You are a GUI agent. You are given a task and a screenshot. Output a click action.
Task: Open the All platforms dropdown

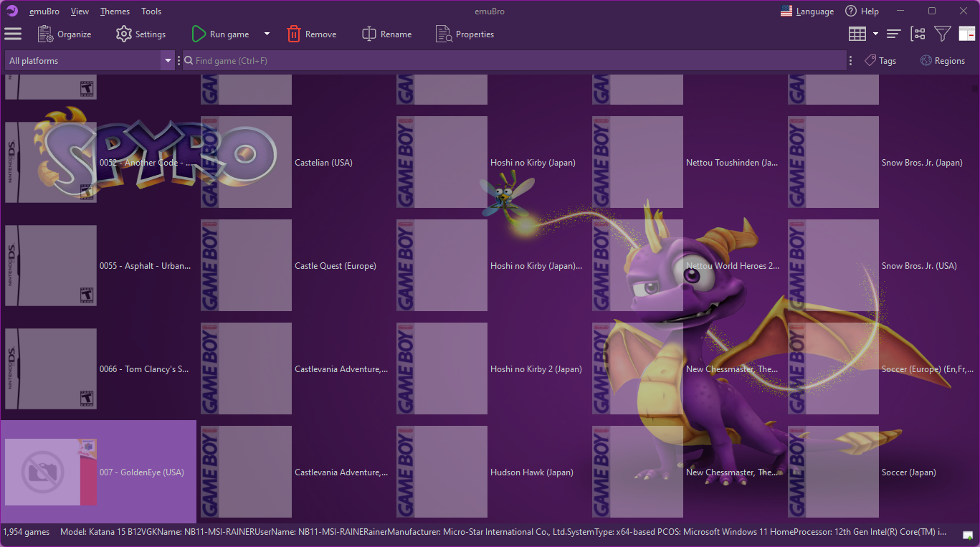167,60
